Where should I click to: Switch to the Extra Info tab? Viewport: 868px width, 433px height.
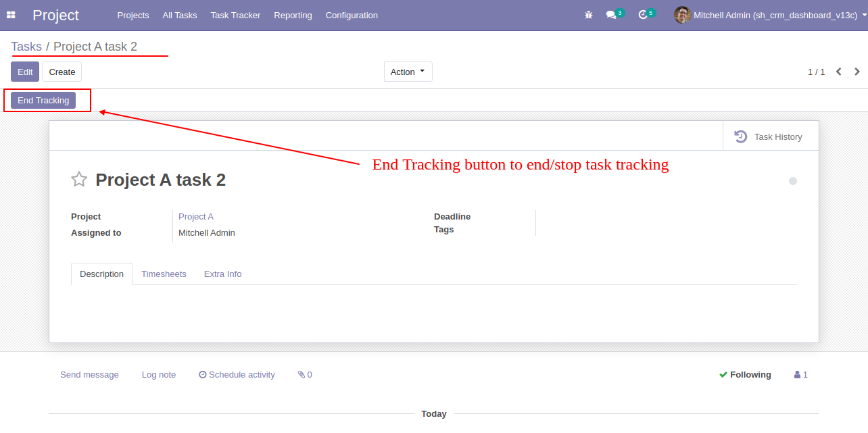point(222,274)
